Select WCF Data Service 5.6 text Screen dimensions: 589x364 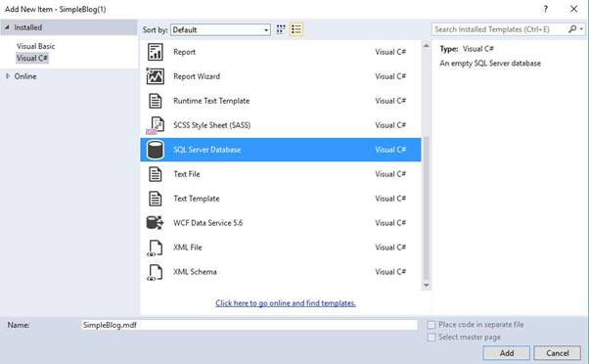(x=207, y=223)
